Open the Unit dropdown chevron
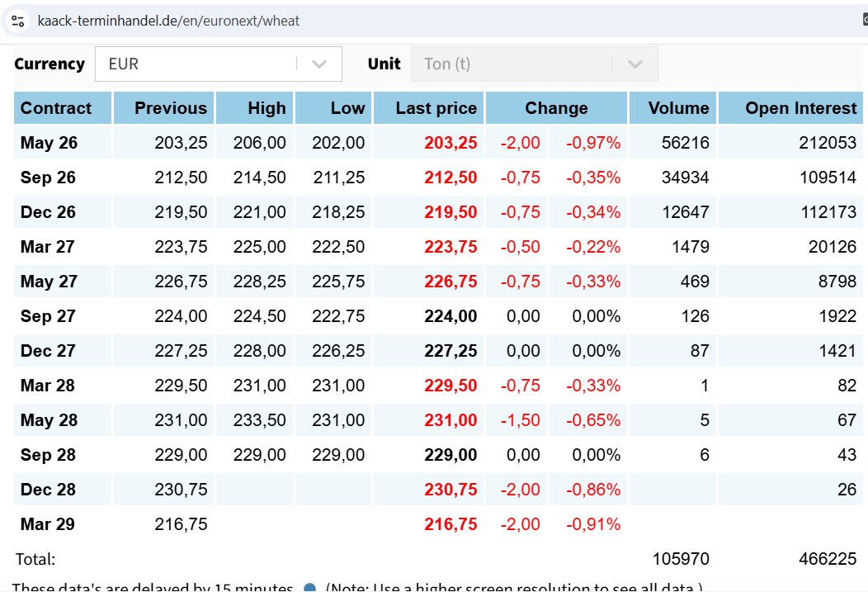868x592 pixels. [x=635, y=64]
